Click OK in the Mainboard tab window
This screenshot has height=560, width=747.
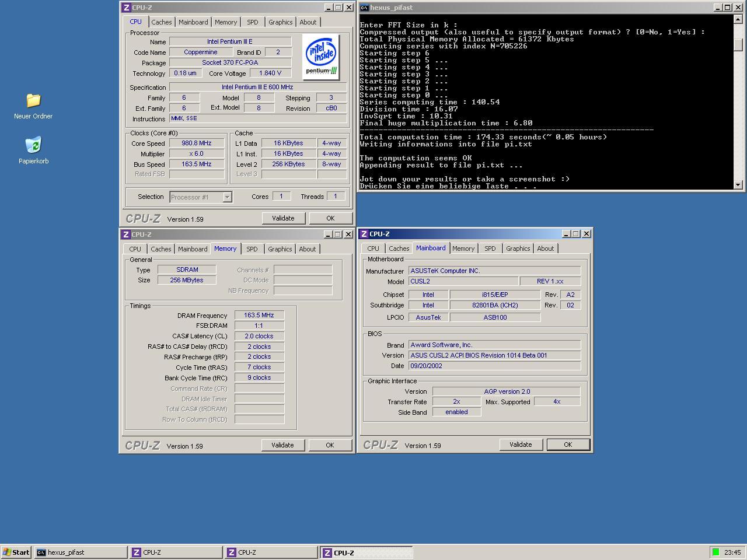pyautogui.click(x=568, y=444)
